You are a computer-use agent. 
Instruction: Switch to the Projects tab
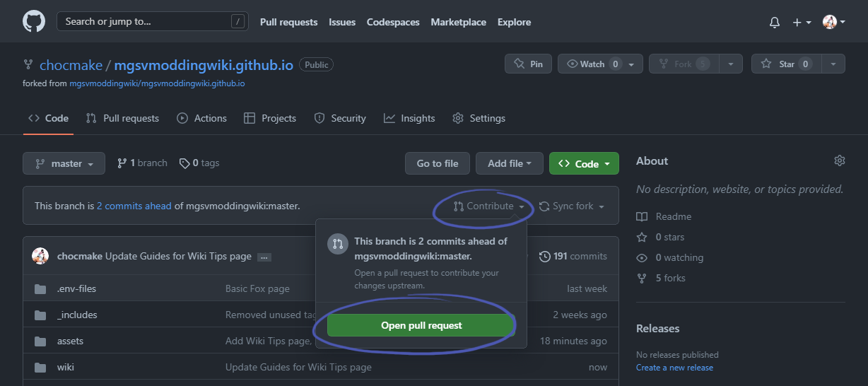(x=270, y=118)
